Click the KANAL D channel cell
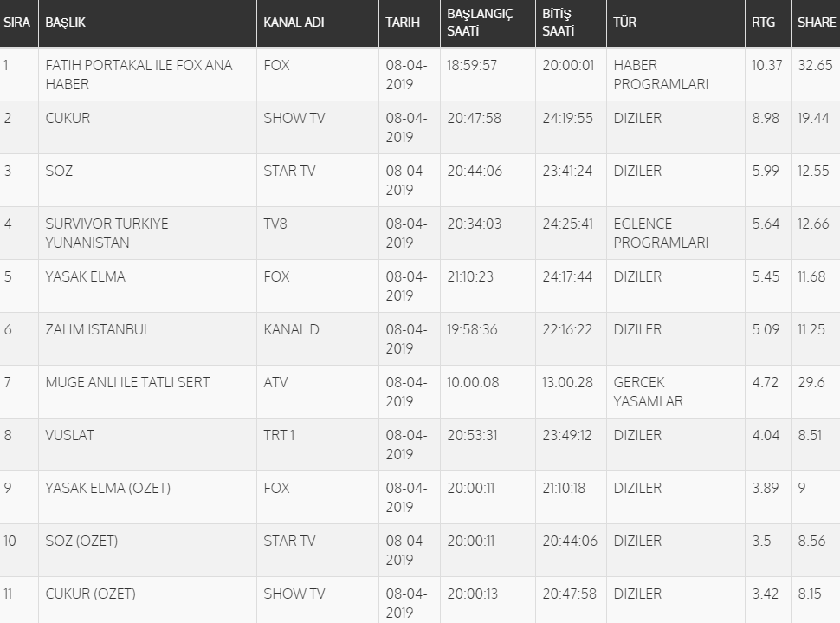The width and height of the screenshot is (840, 623). click(291, 329)
